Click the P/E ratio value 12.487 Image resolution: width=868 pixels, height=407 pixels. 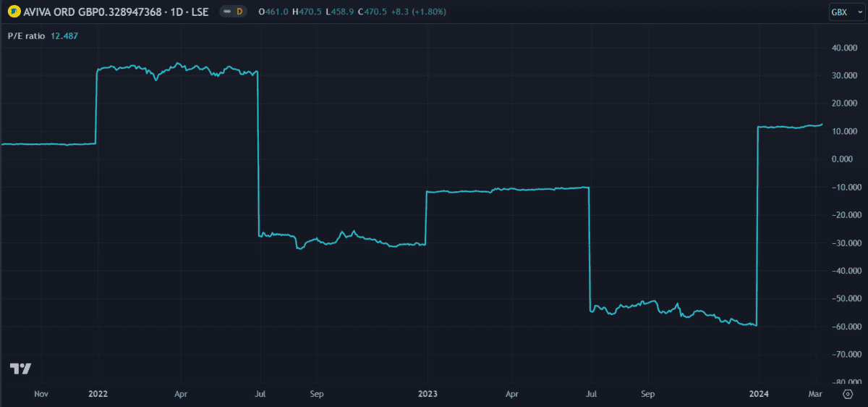pyautogui.click(x=65, y=36)
